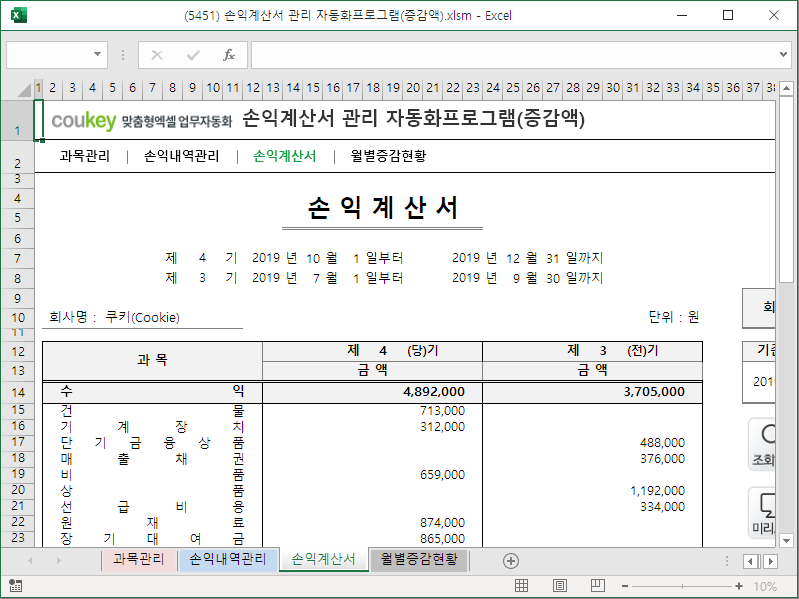Viewport: 799px width, 599px height.
Task: Select column header 30
Action: 613,88
